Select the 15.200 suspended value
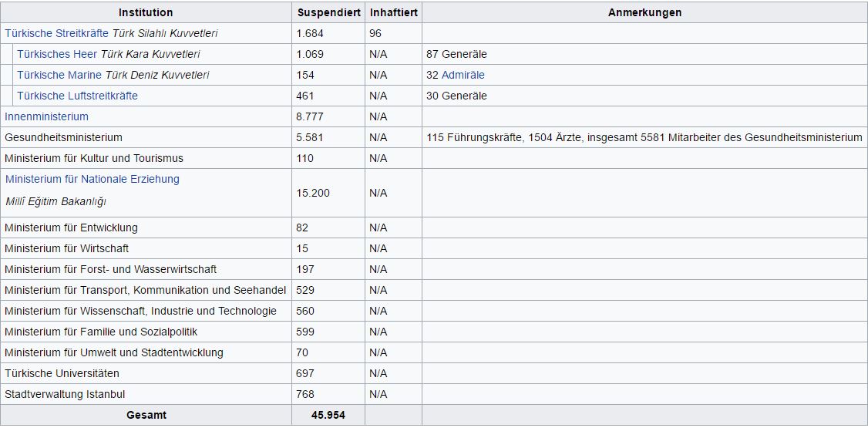This screenshot has height=428, width=868. [x=313, y=193]
